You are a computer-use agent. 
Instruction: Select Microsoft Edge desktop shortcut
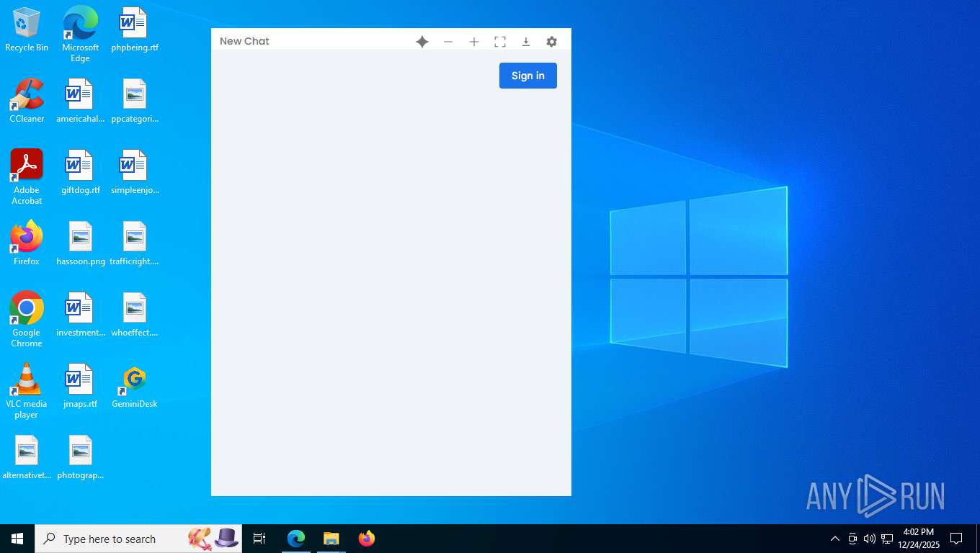point(80,33)
